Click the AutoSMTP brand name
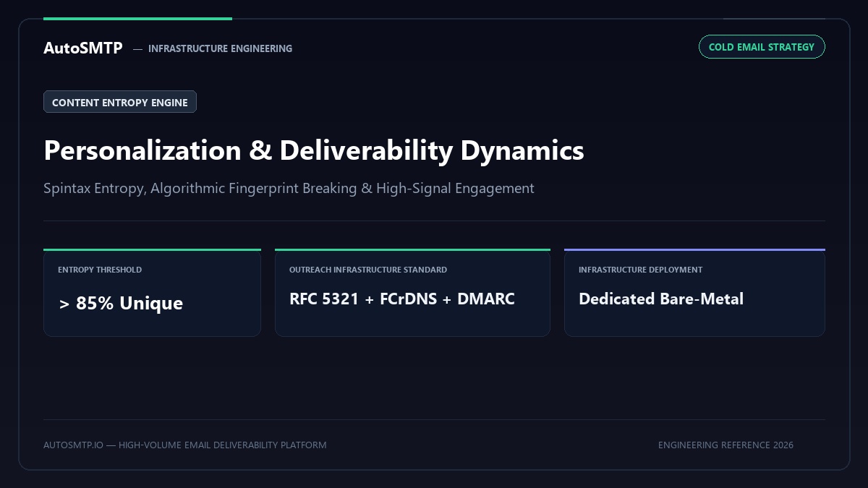Screen dimensions: 868x488 coord(83,48)
